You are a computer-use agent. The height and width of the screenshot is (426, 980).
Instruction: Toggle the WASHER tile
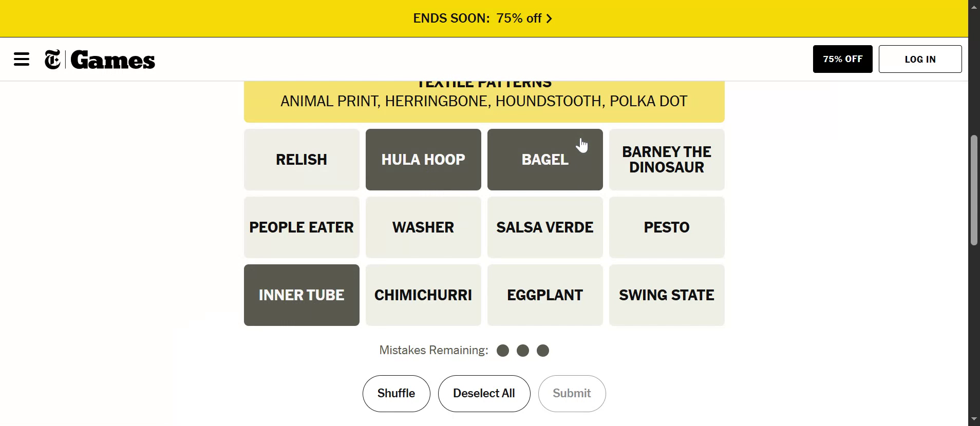[x=423, y=227]
